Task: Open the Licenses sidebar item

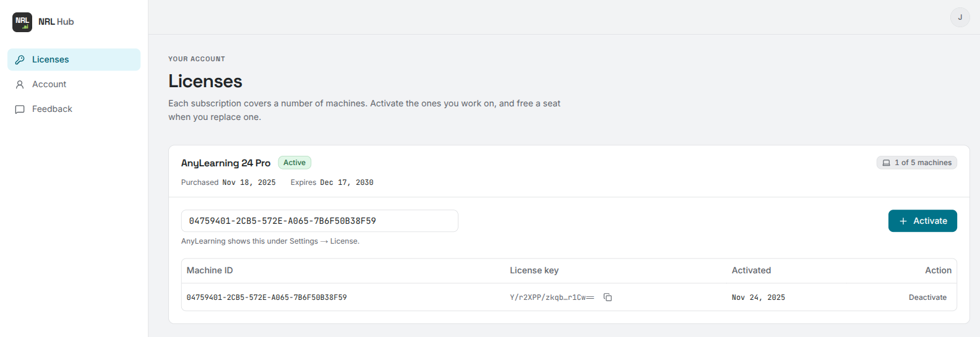Action: coord(74,59)
